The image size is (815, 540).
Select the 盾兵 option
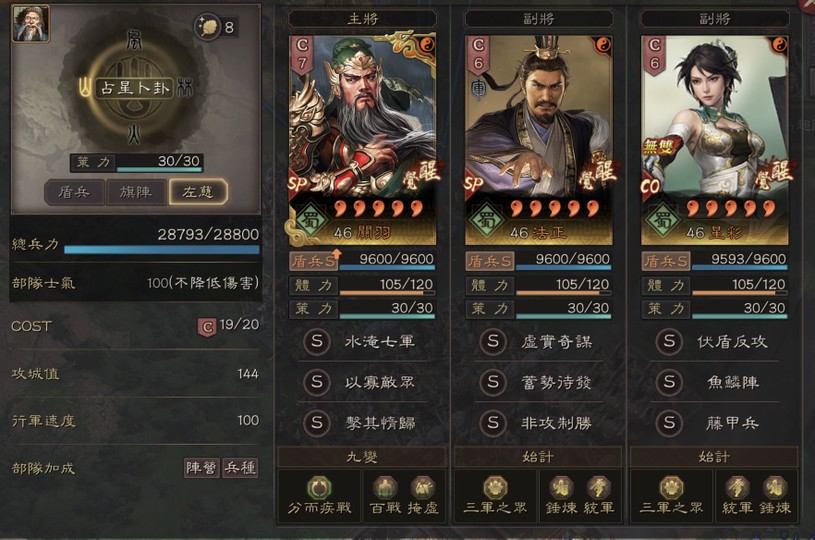tap(74, 192)
